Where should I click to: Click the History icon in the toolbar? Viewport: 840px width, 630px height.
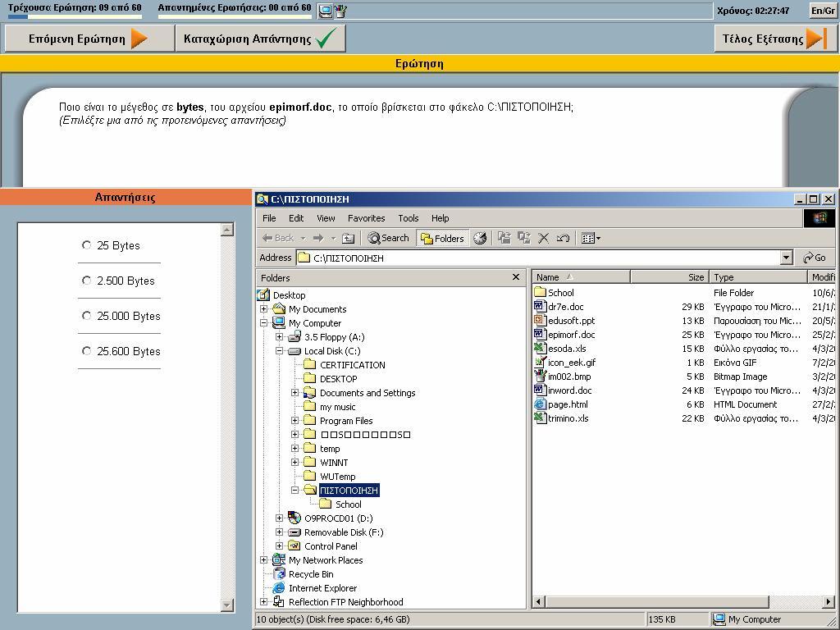[479, 238]
